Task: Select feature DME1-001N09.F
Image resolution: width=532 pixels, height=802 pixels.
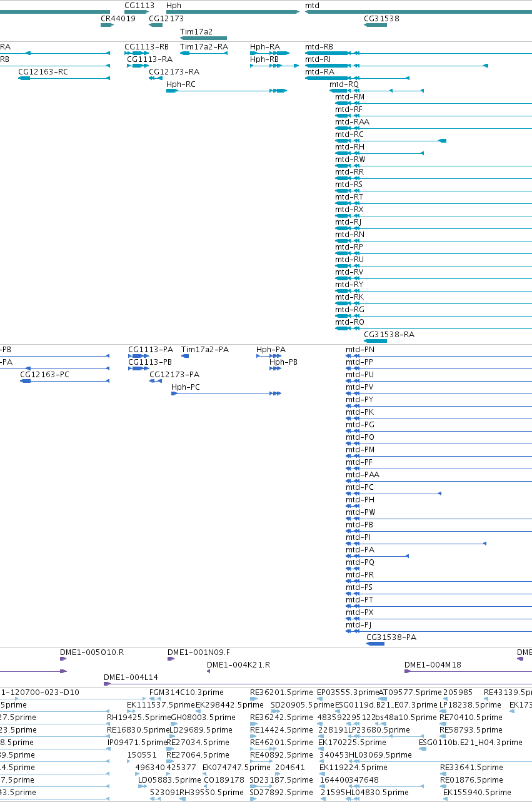Action: [199, 652]
